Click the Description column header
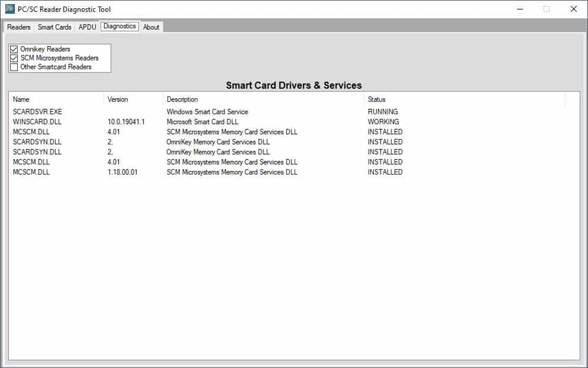 click(263, 99)
